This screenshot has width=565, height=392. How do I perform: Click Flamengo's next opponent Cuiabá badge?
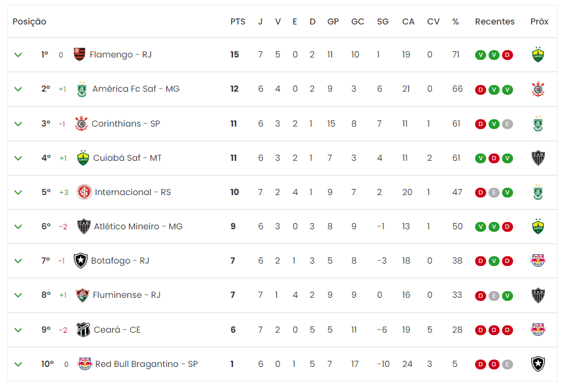click(x=538, y=55)
